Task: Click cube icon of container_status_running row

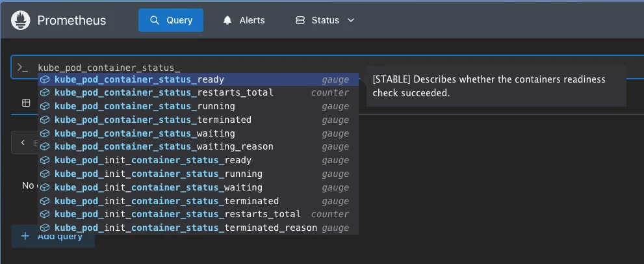Action: [45, 106]
